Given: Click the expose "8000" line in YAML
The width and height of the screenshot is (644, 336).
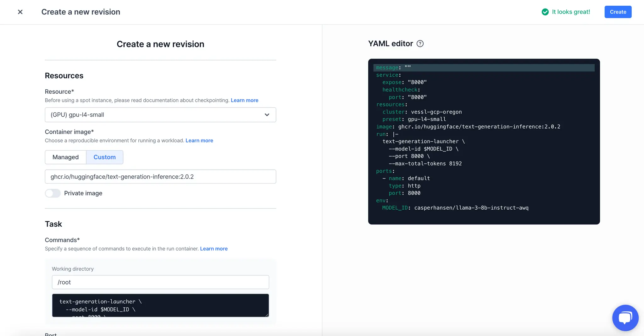Looking at the screenshot, I should (404, 82).
